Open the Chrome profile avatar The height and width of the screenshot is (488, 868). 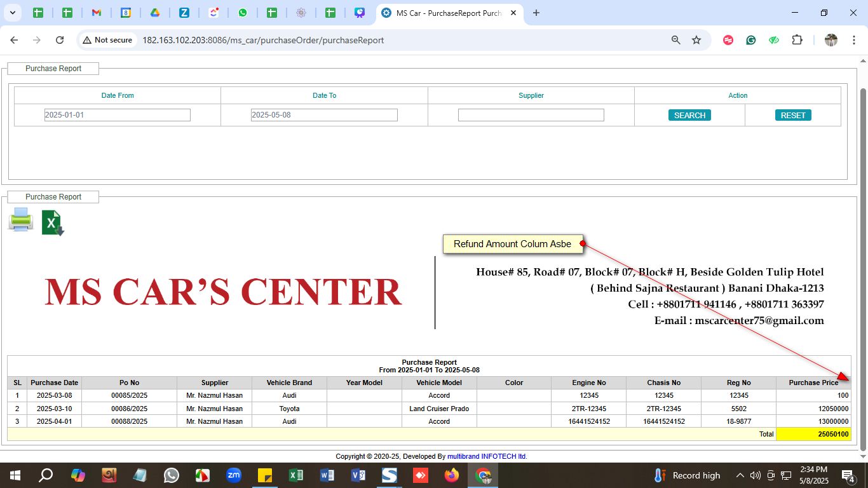click(x=831, y=40)
